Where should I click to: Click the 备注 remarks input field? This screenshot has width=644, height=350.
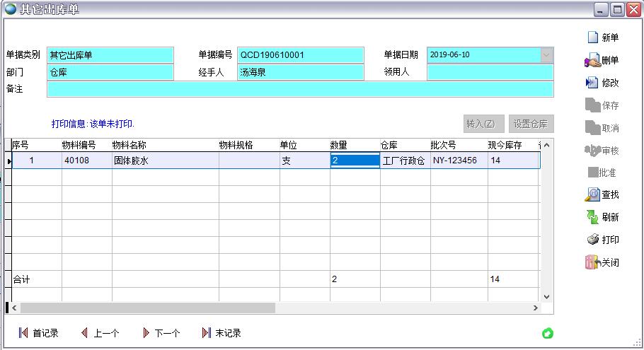(x=300, y=89)
